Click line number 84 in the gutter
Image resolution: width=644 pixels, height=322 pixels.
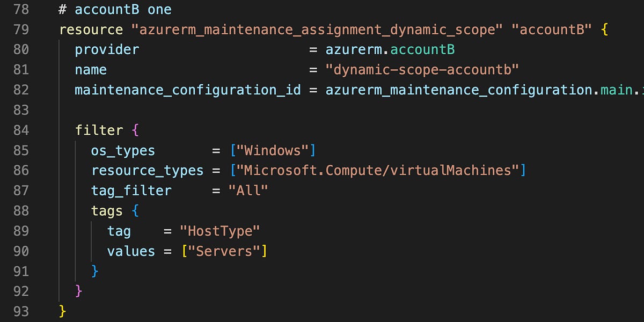click(21, 130)
